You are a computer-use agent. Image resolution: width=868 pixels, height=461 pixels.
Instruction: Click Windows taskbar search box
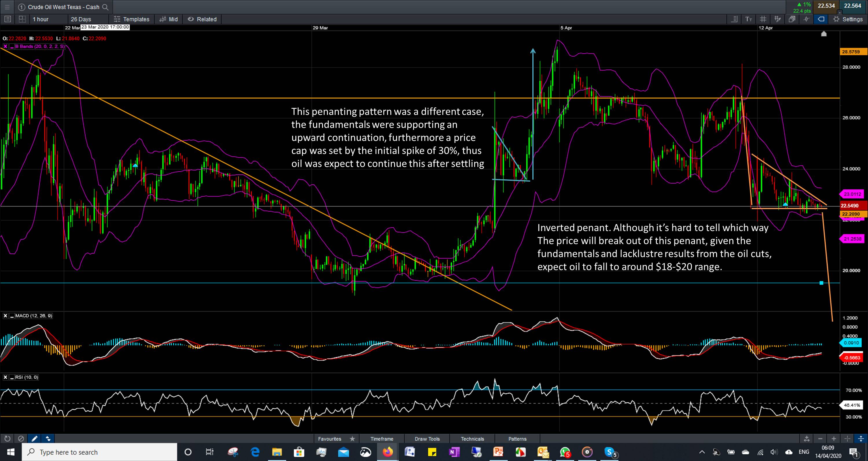pos(100,452)
